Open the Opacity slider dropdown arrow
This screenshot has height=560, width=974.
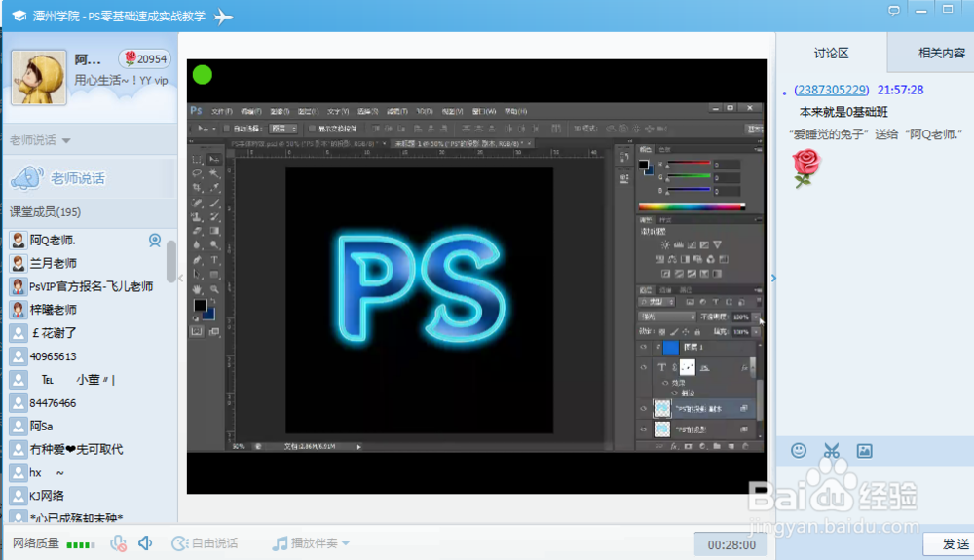(x=756, y=317)
